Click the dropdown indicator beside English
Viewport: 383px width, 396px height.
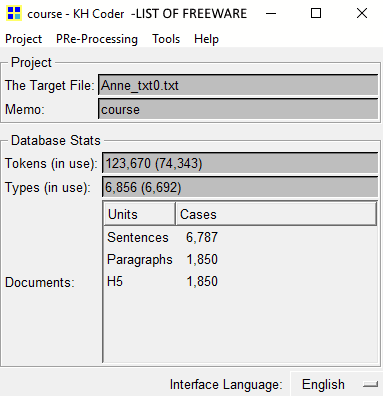pos(370,385)
